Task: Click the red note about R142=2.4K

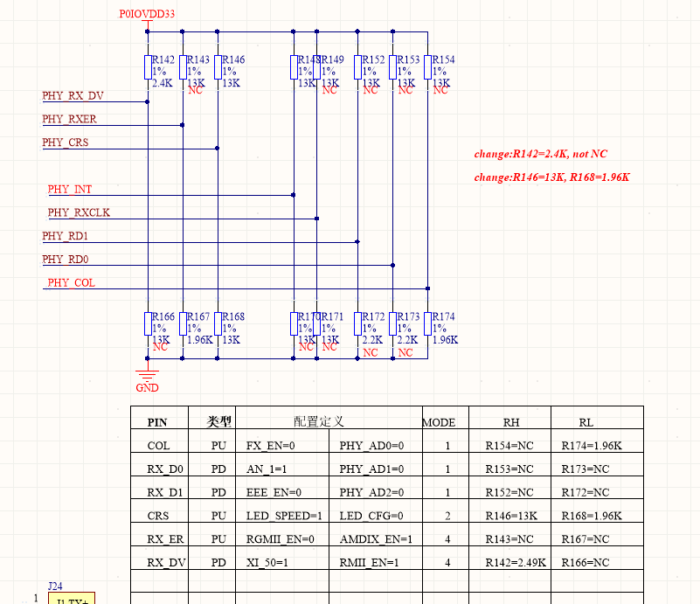Action: [x=541, y=154]
